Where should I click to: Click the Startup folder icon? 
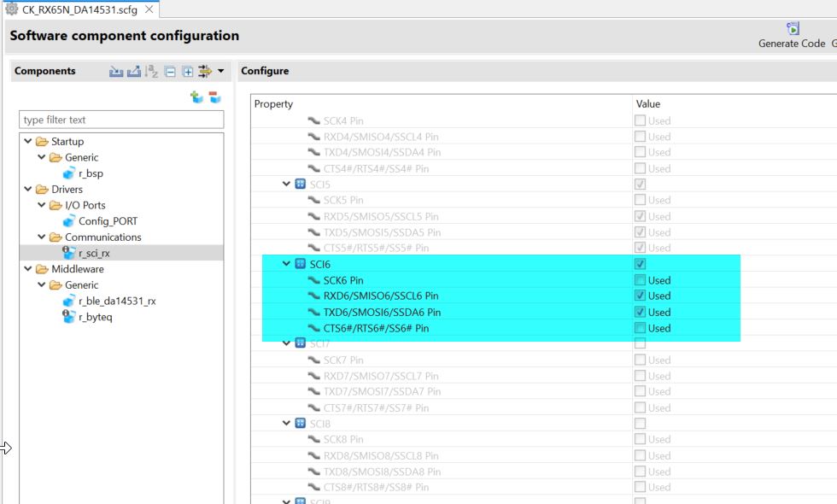(42, 142)
